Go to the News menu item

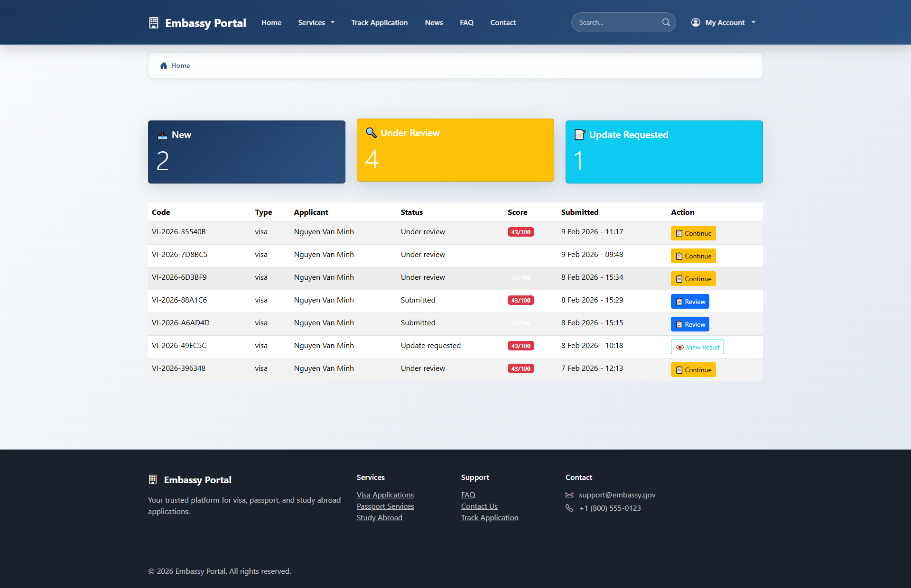tap(434, 23)
